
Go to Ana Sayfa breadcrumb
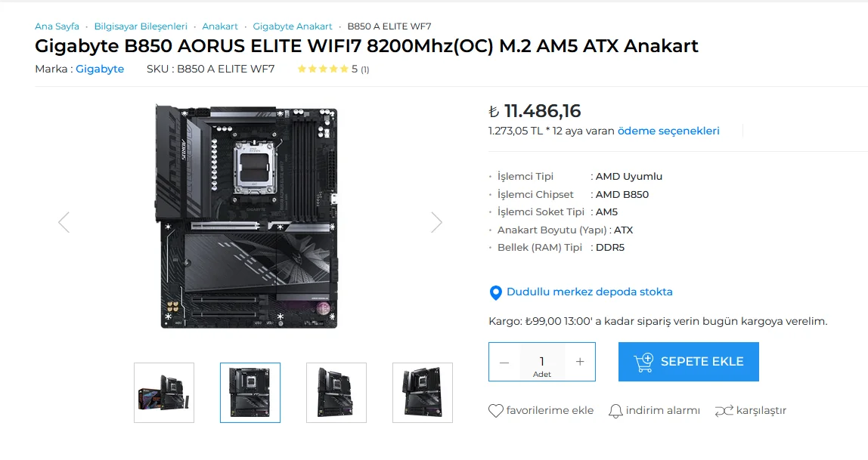coord(57,26)
